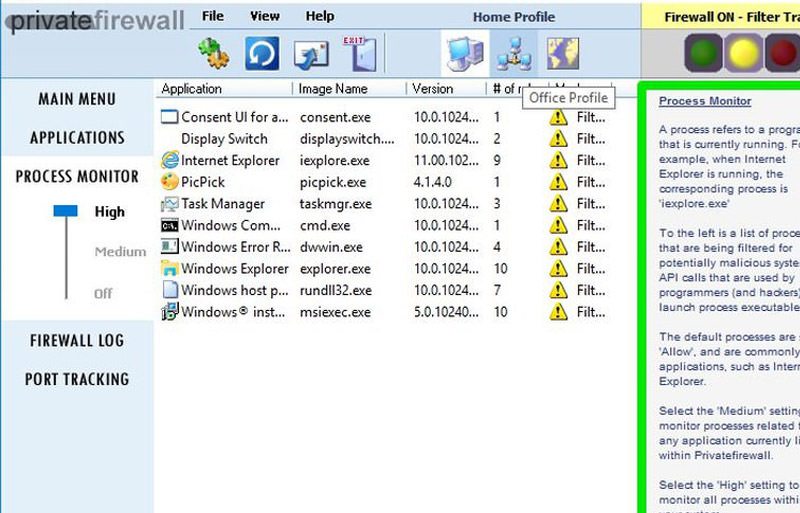The image size is (800, 513).
Task: Click the Home Profile title label
Action: pyautogui.click(x=514, y=17)
